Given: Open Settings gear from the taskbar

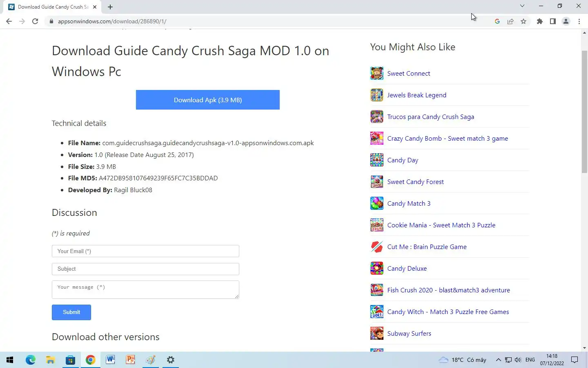Looking at the screenshot, I should [171, 360].
